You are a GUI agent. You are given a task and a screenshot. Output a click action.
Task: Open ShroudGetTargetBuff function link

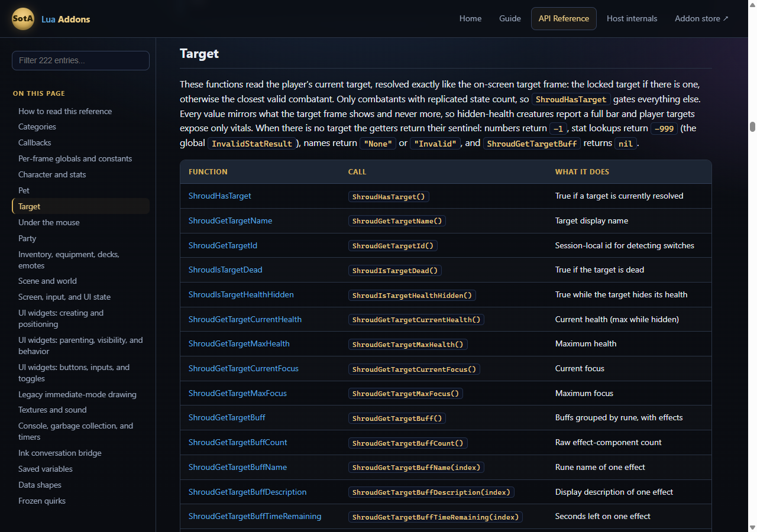coord(227,417)
